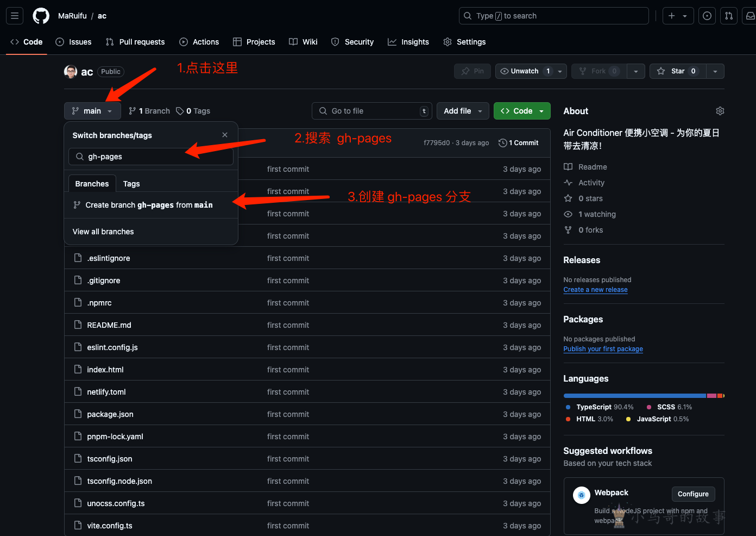Follow the Create a new release link
The height and width of the screenshot is (536, 756).
click(595, 290)
